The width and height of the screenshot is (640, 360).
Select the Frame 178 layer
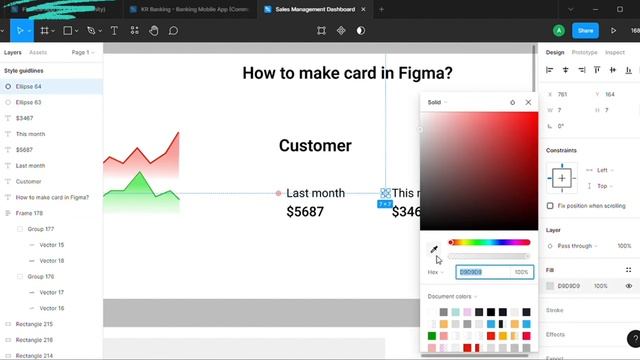[51, 213]
